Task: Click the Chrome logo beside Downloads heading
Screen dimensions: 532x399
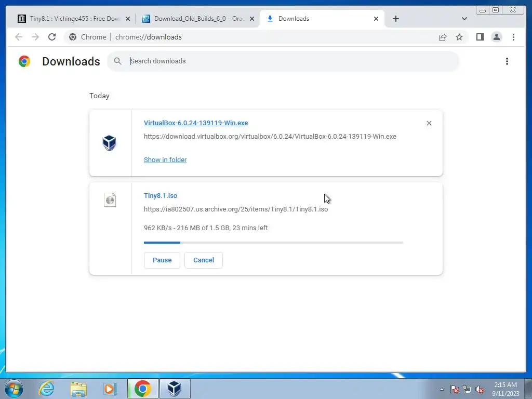Action: (24, 61)
